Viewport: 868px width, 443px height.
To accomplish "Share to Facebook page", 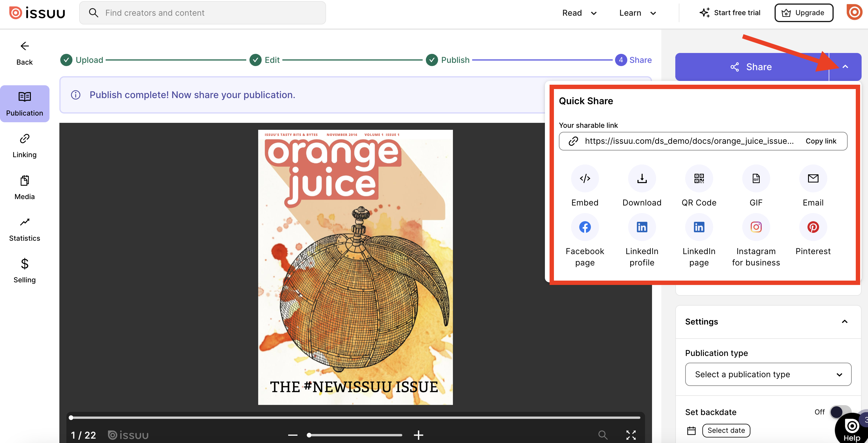I will pos(584,227).
